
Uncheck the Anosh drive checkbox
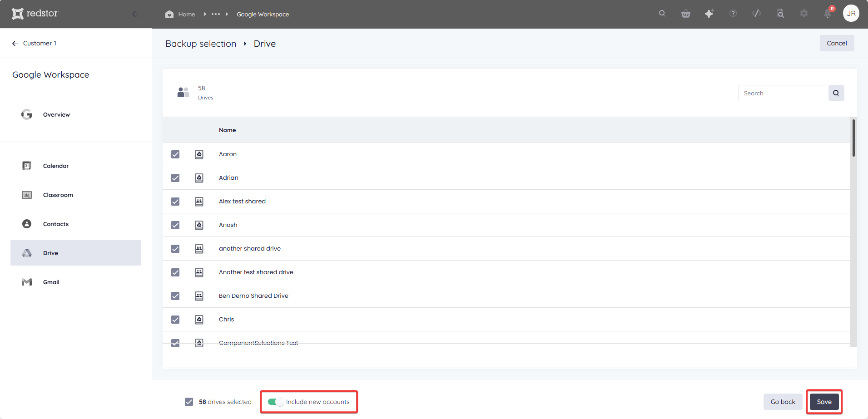pyautogui.click(x=175, y=225)
